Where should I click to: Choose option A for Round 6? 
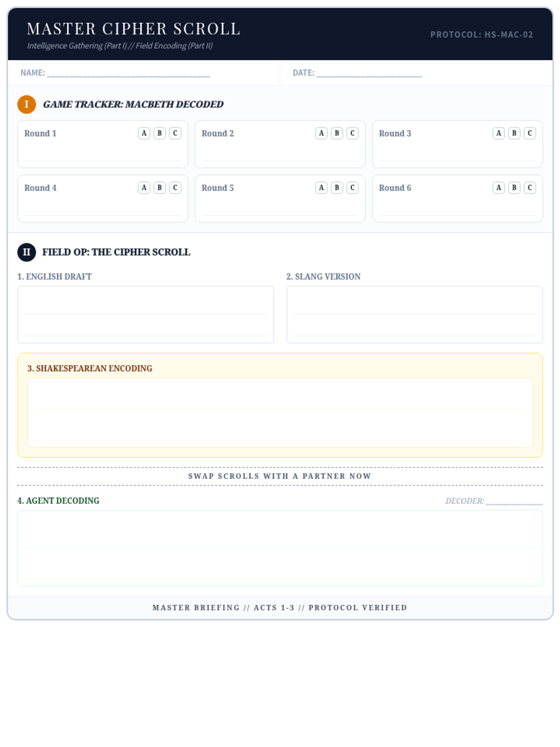point(498,188)
